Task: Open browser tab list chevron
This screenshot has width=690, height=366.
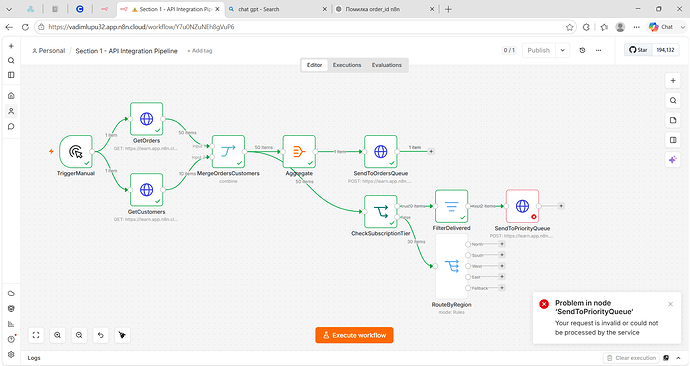Action: point(9,9)
